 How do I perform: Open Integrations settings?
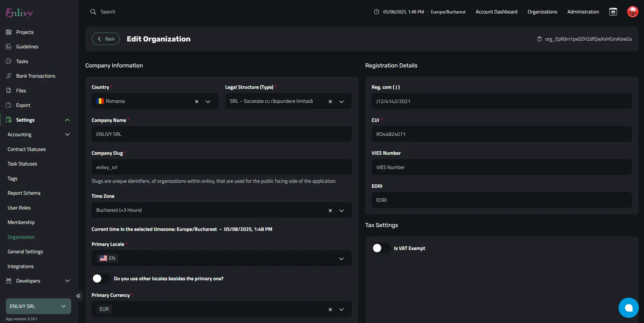tap(21, 267)
